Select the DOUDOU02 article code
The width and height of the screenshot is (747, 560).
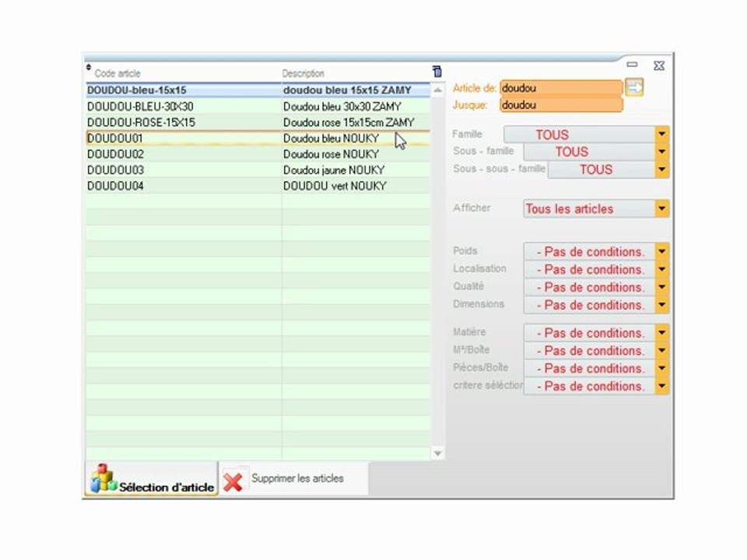point(115,154)
